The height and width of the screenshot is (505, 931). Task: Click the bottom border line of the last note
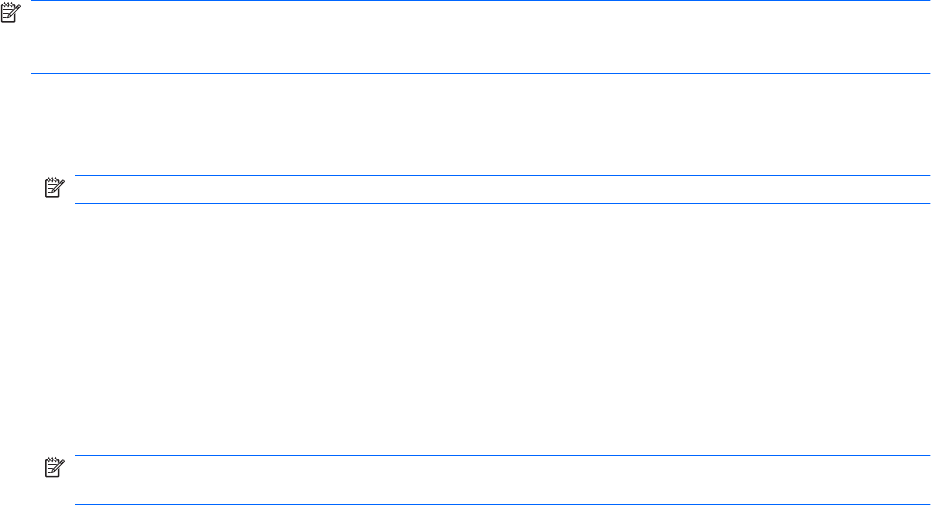(500, 504)
